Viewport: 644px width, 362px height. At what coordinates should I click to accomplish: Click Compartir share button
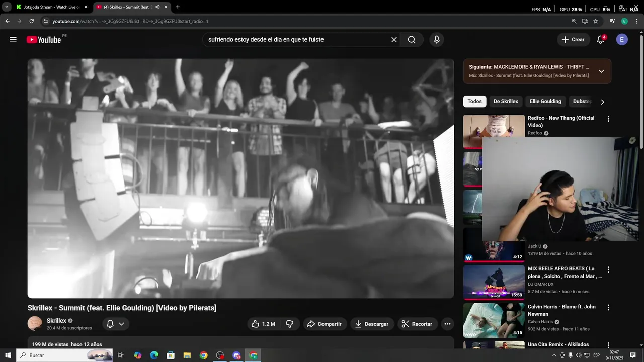(325, 324)
